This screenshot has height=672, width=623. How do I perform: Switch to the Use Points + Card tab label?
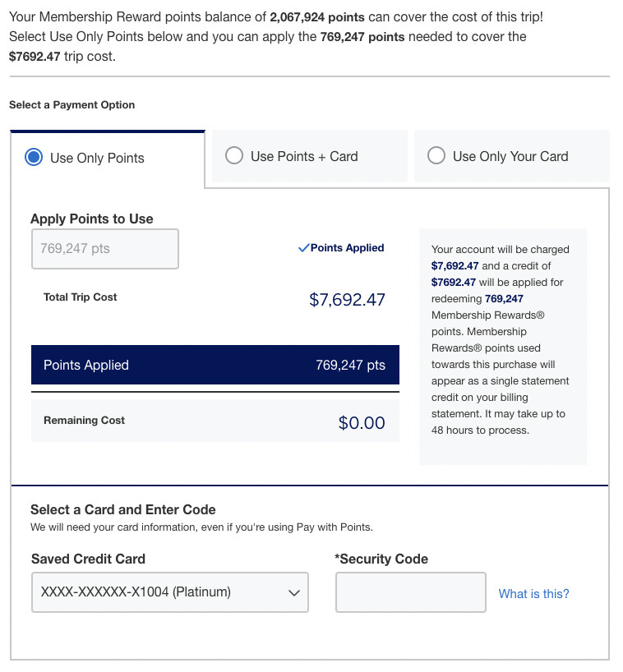click(x=304, y=156)
